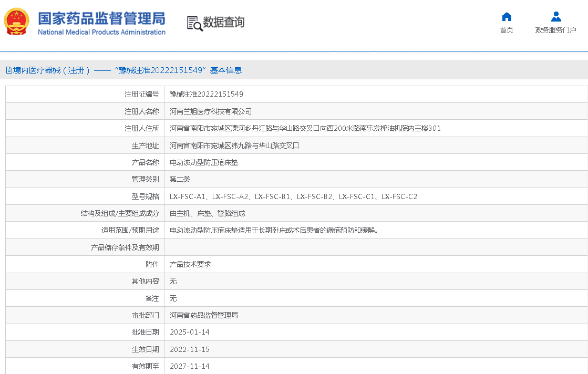Click registration number 豫械注准20222151549 in the table

206,95
